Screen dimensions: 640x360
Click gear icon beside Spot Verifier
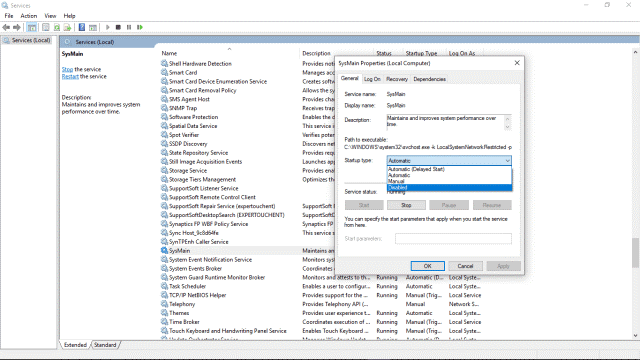click(164, 135)
